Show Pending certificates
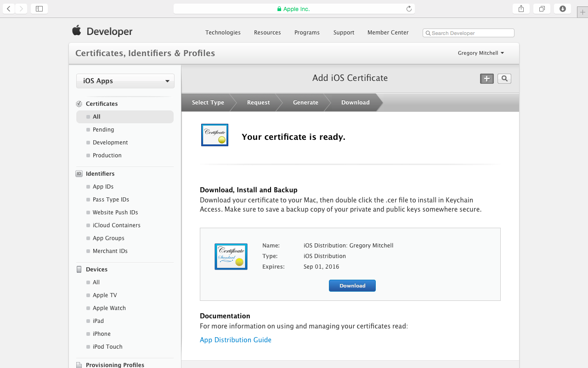 (x=103, y=130)
